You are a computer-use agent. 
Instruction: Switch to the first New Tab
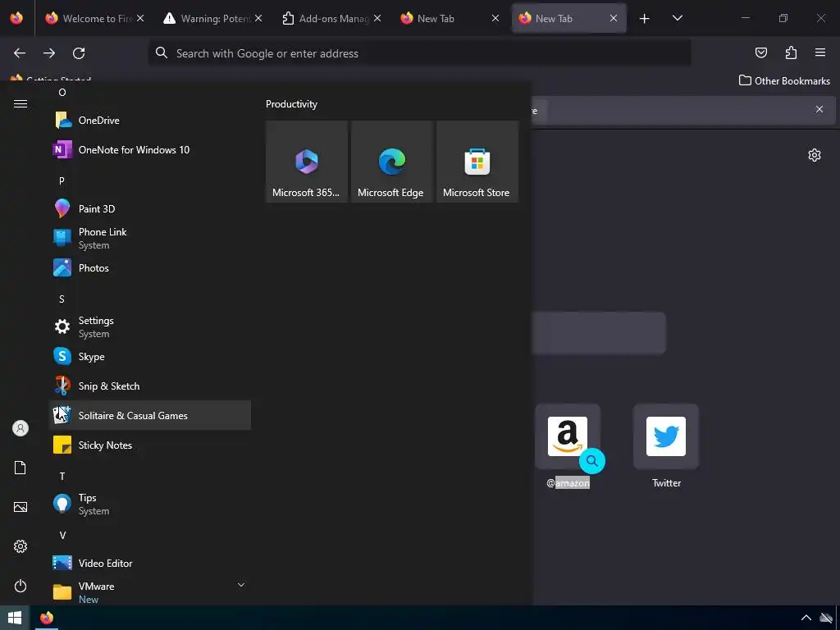[449, 18]
